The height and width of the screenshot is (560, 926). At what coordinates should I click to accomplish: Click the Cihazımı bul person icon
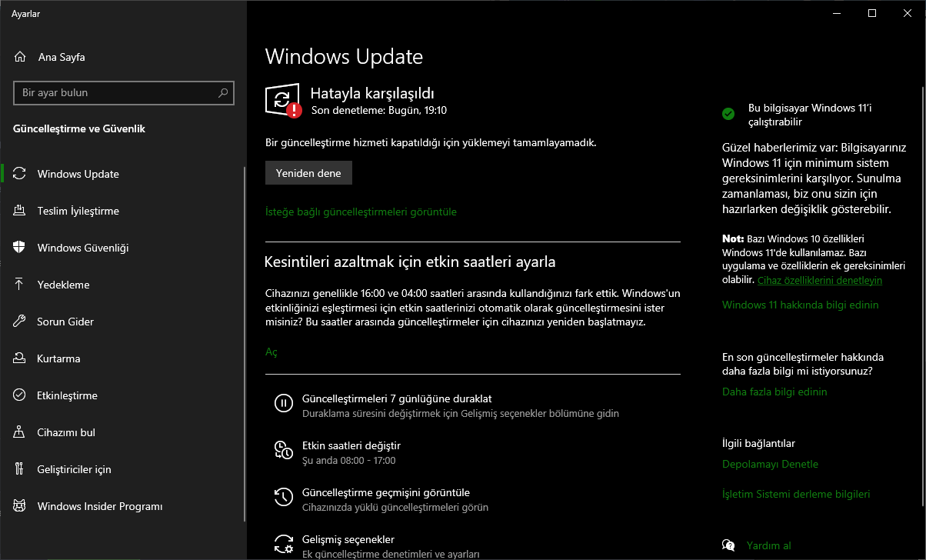click(x=20, y=432)
